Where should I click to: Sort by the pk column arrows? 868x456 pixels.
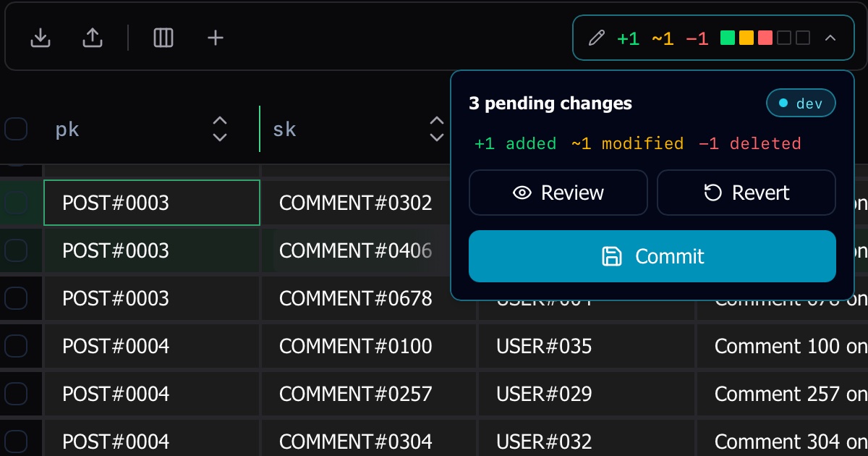(220, 129)
